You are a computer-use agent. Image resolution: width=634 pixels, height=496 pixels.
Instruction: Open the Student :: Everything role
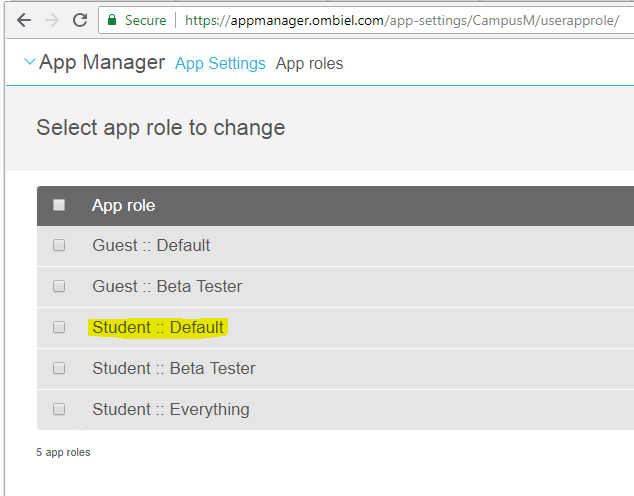[x=171, y=409]
